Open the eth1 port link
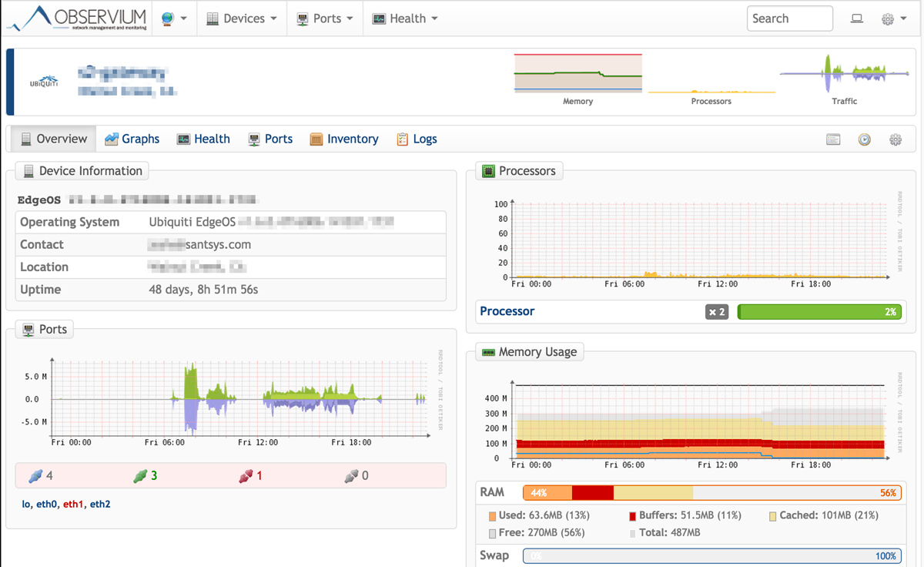 tap(73, 504)
